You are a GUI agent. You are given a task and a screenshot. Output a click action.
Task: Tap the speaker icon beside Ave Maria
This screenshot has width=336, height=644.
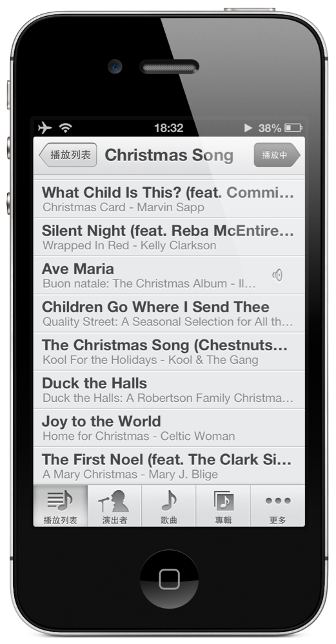point(277,275)
